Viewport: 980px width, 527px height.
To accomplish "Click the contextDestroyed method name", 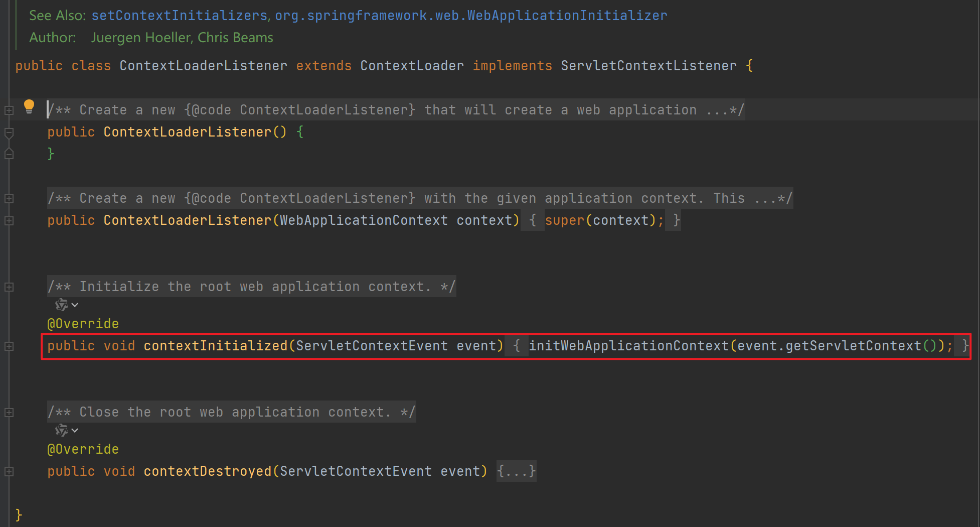I will click(208, 471).
